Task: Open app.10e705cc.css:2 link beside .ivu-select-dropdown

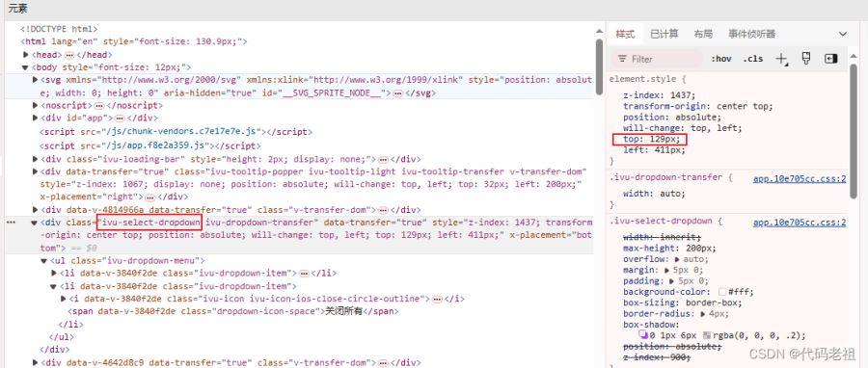Action: (800, 223)
